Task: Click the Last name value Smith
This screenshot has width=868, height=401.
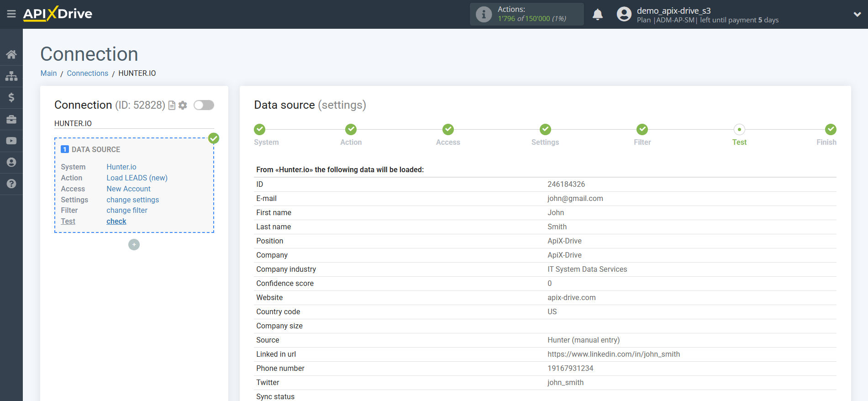Action: pyautogui.click(x=557, y=227)
